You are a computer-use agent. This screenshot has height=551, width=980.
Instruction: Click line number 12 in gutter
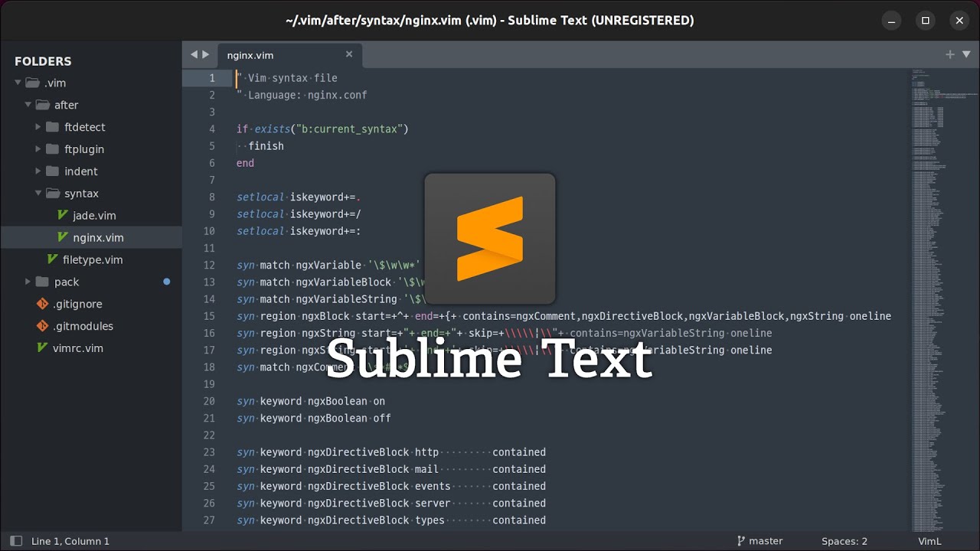209,265
